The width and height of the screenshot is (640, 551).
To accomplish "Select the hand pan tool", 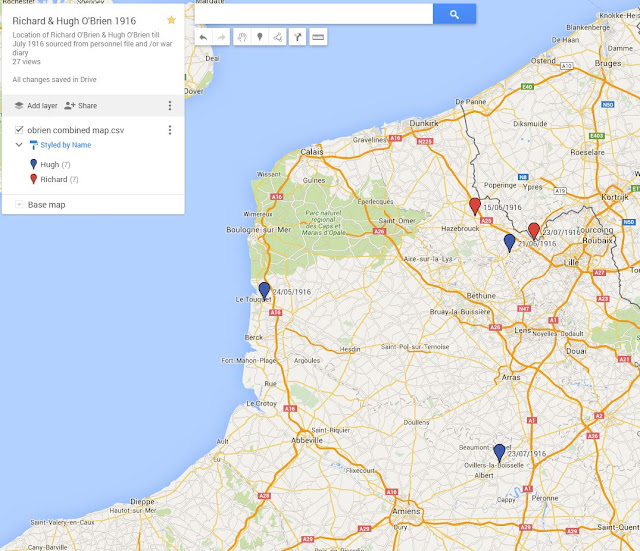I will tap(242, 37).
